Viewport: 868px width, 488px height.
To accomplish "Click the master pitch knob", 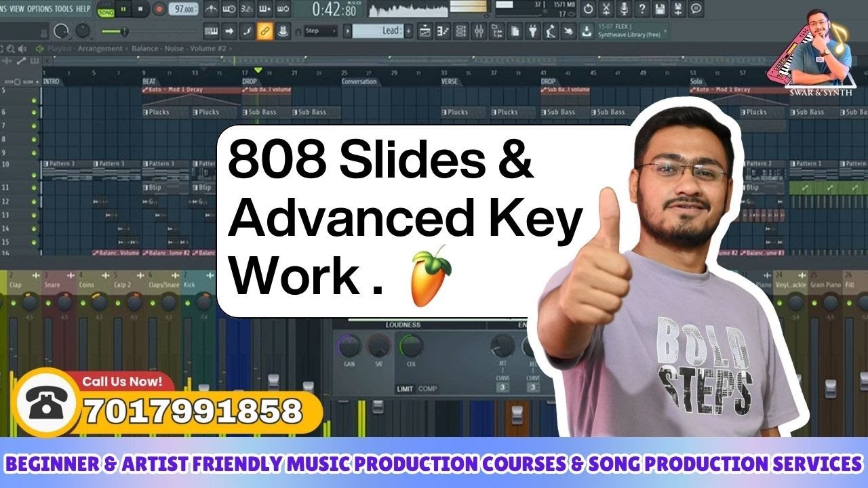I will tap(83, 31).
